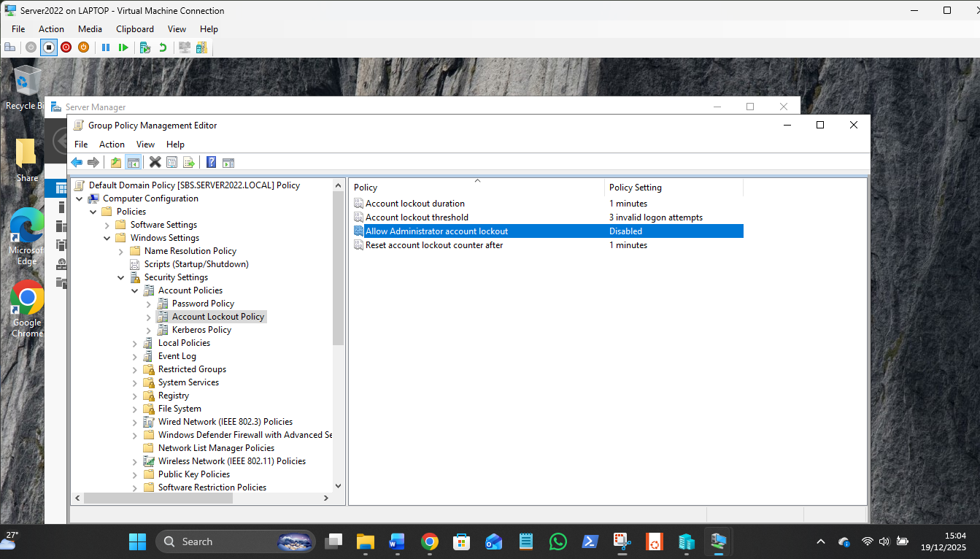Screen dimensions: 980x559
Task: Select the Account lockout threshold policy
Action: (x=417, y=217)
